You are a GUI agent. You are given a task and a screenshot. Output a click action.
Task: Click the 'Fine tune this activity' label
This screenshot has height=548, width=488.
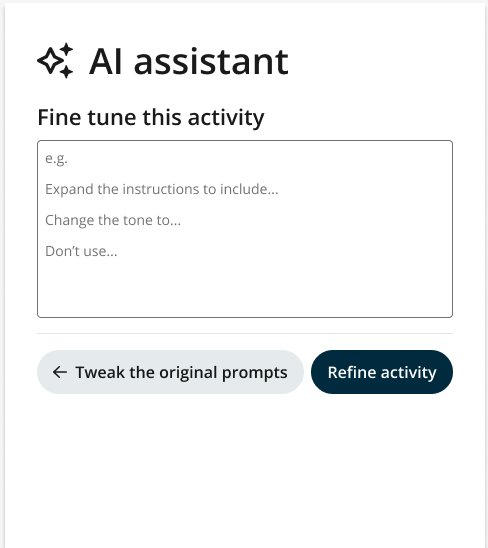(x=151, y=117)
